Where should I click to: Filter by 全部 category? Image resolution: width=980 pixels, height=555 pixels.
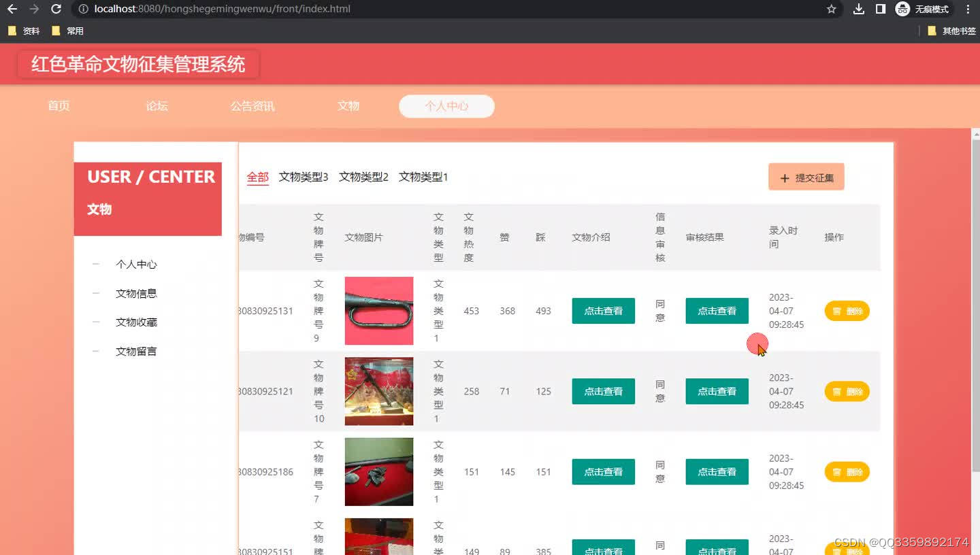tap(258, 178)
